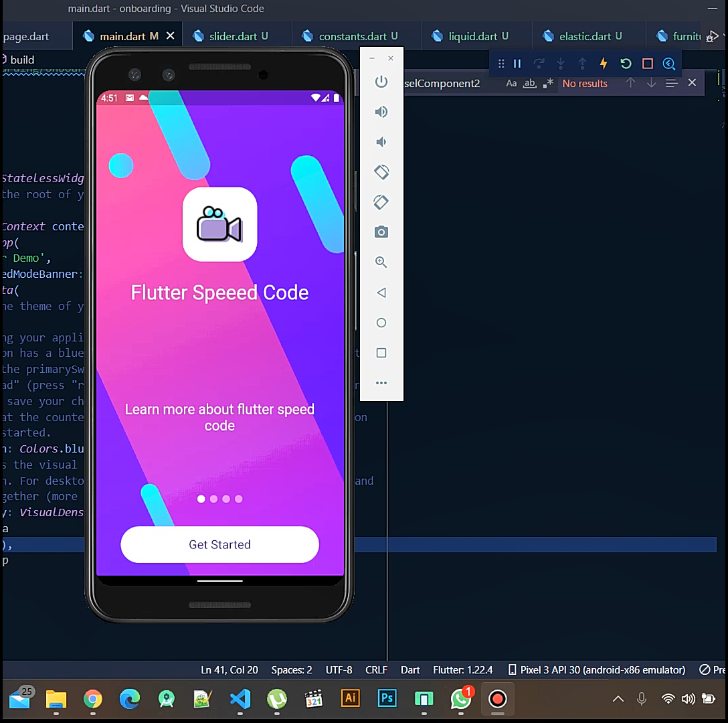Viewport: 728px width, 723px height.
Task: Switch to the slider.dart tab
Action: click(x=237, y=35)
